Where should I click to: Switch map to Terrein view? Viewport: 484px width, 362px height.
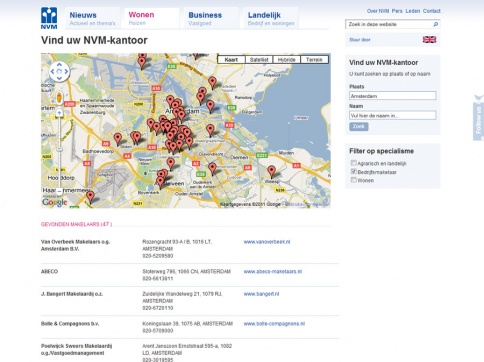click(314, 60)
